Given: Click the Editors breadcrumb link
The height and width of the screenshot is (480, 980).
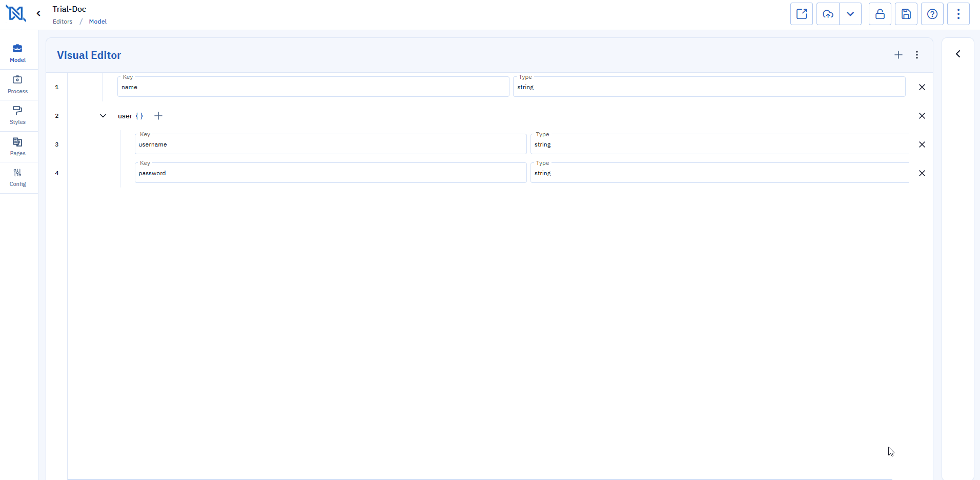Looking at the screenshot, I should click(63, 22).
